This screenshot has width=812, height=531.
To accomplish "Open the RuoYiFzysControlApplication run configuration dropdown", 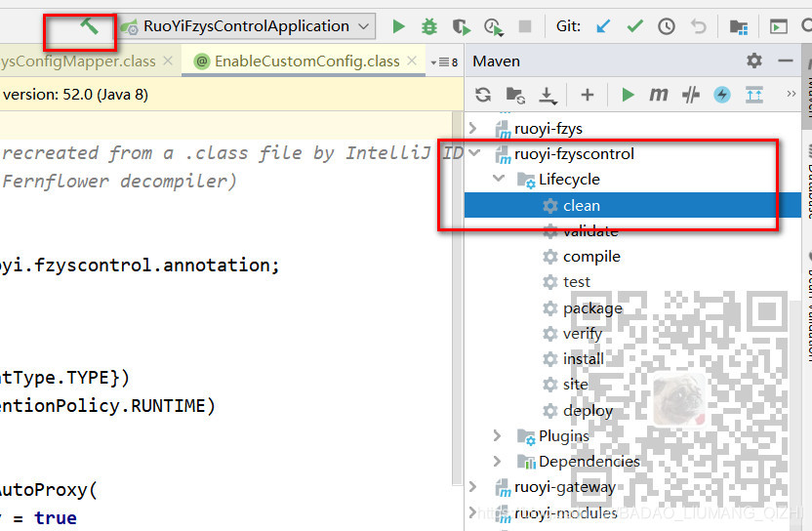I will (x=248, y=26).
